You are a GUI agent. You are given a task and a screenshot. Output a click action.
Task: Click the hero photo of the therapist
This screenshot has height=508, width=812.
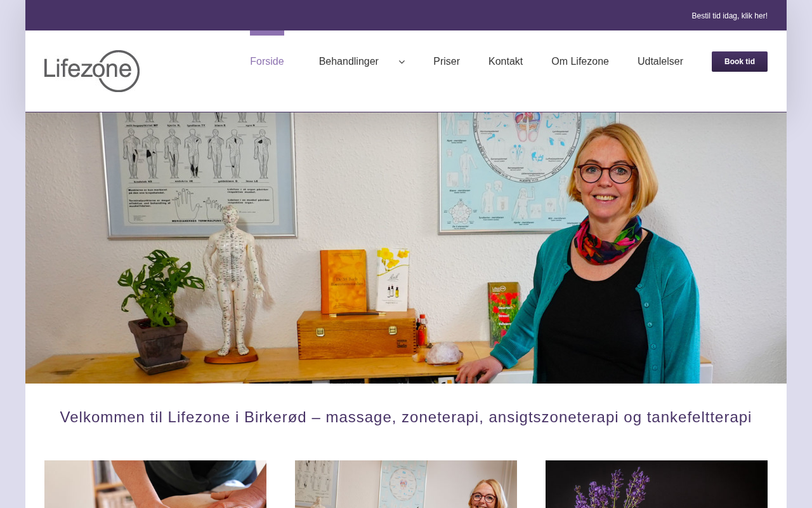(x=406, y=248)
